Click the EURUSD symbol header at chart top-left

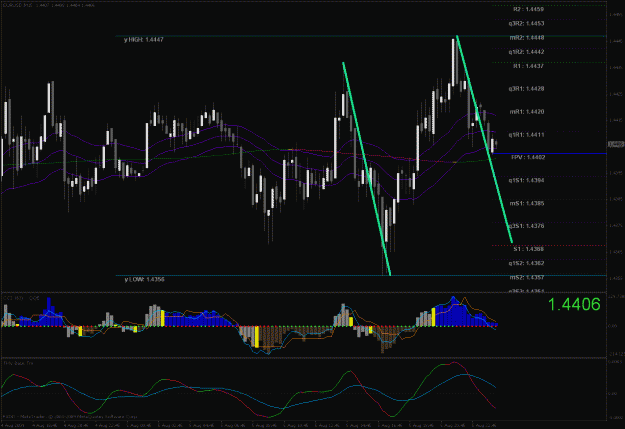49,6
